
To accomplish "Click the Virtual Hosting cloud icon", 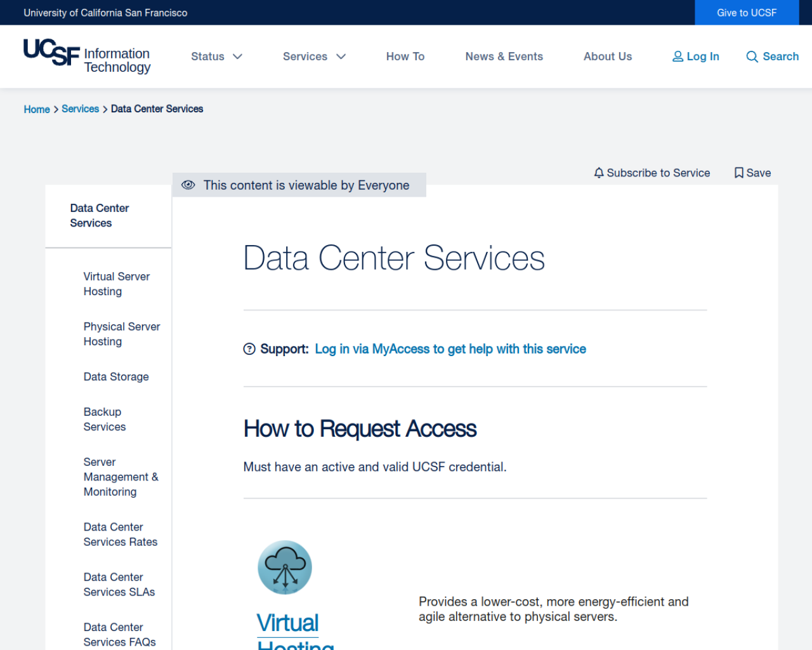I will 285,567.
